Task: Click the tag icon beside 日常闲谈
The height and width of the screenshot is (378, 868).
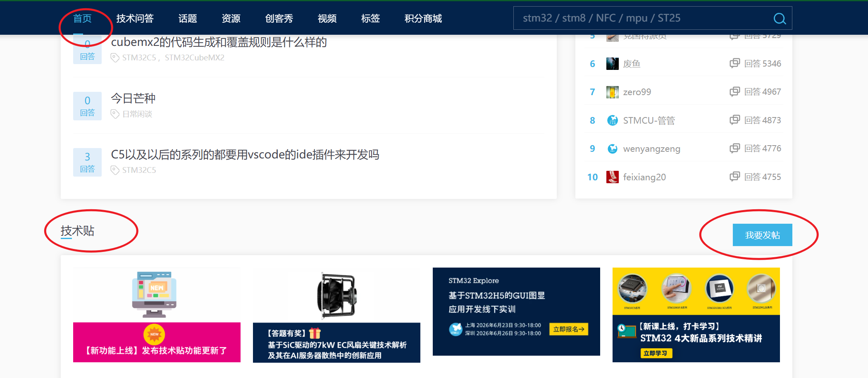Action: pyautogui.click(x=115, y=114)
